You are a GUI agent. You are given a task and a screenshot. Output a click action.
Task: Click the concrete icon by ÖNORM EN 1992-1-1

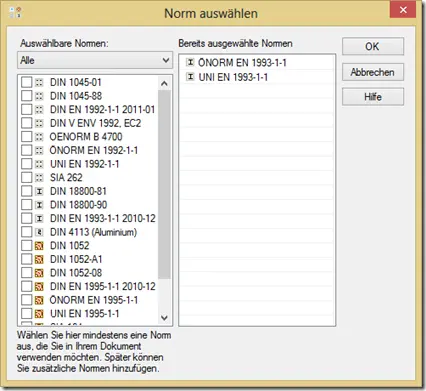tap(39, 150)
